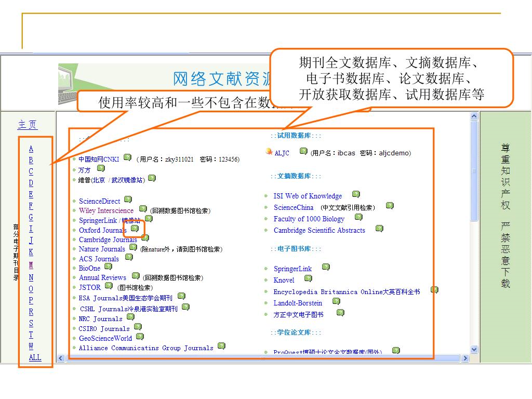Click info icon next to GeoScienceWorld

[140, 336]
